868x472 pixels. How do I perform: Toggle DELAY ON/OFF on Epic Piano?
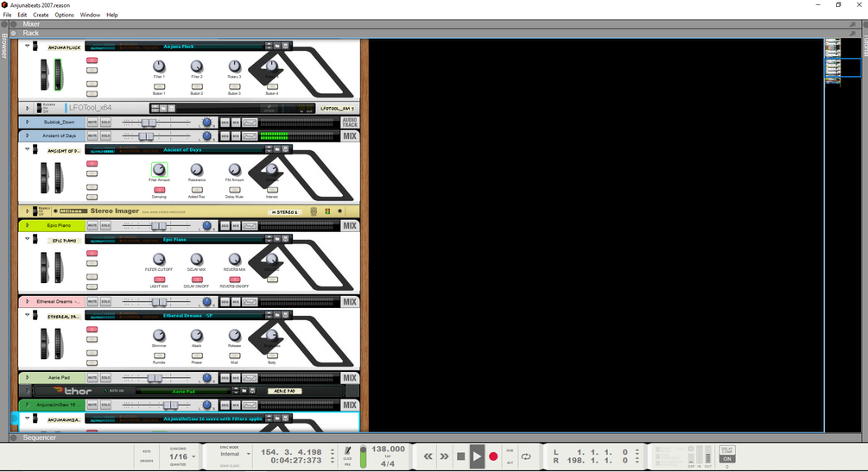tap(197, 280)
